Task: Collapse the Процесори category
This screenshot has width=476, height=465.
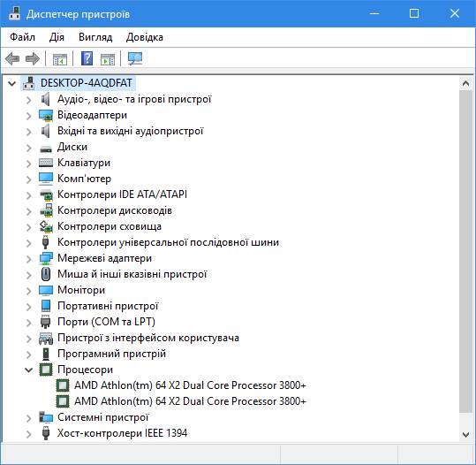Action: tap(29, 370)
